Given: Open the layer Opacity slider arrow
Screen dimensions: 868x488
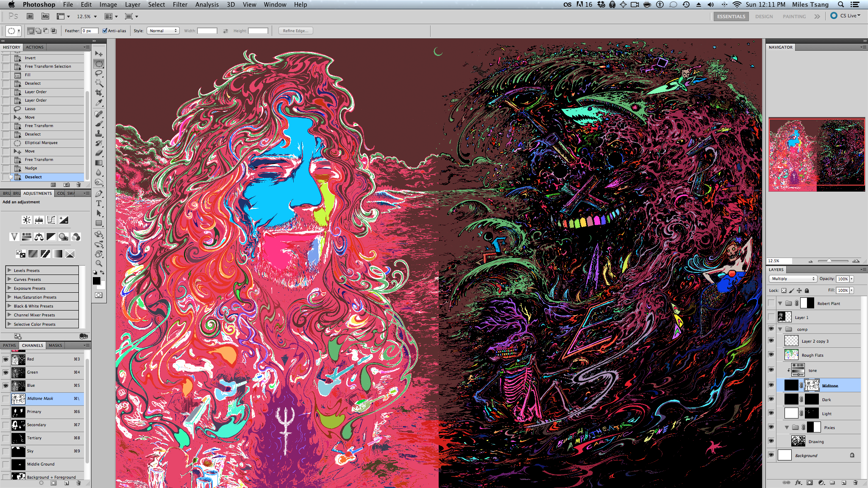Looking at the screenshot, I should click(x=851, y=279).
